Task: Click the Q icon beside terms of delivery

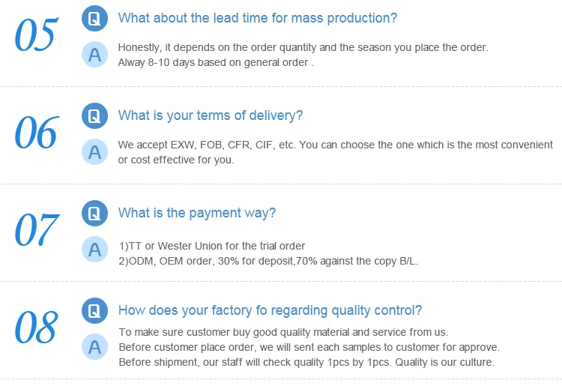Action: coord(94,116)
